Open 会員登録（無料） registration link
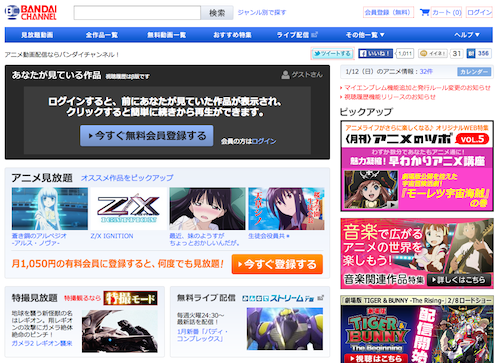 click(388, 12)
